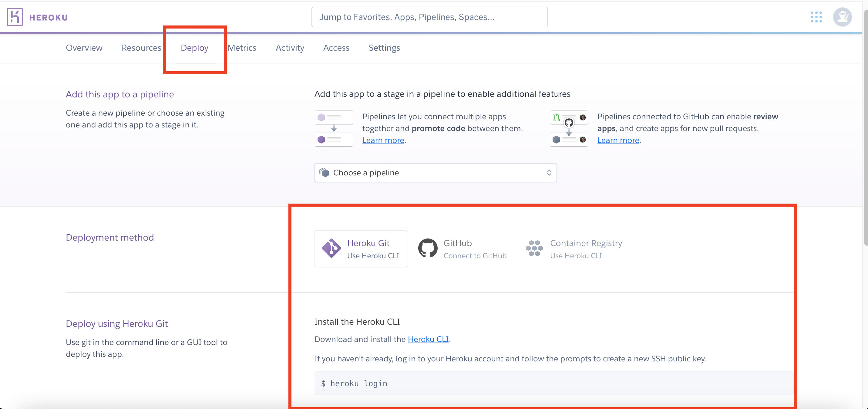
Task: Open the Overview tab
Action: coord(84,48)
